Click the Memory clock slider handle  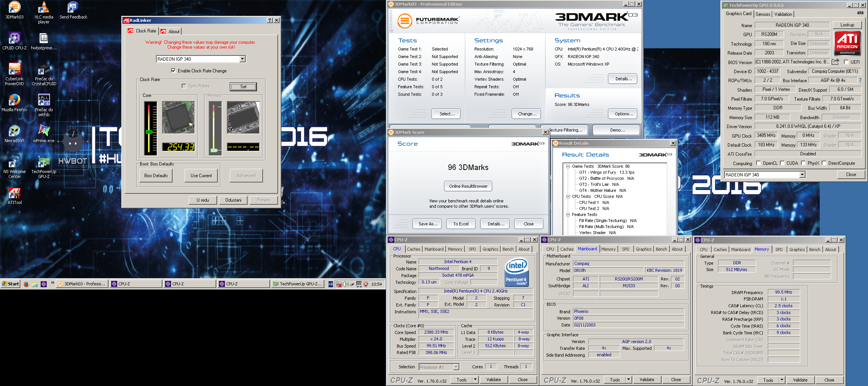click(x=214, y=150)
